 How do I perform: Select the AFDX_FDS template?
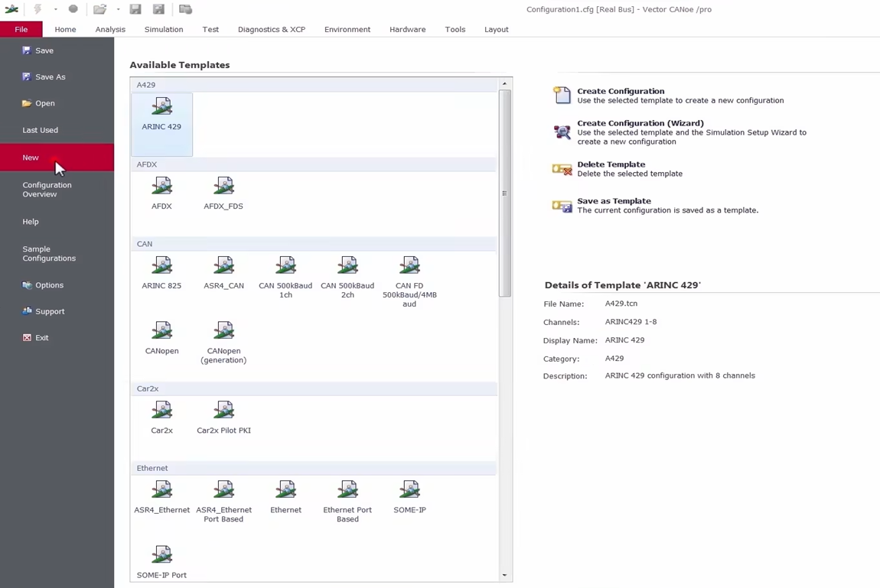pos(223,193)
